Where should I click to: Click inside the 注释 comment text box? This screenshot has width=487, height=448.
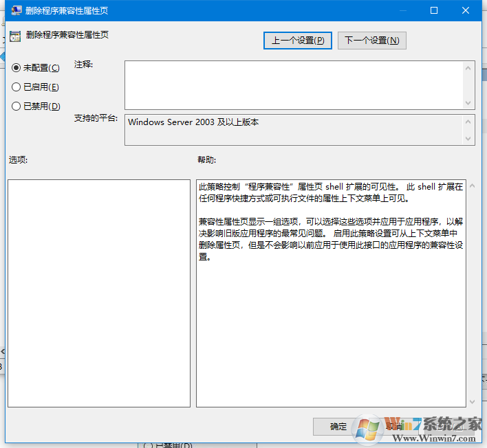point(293,85)
